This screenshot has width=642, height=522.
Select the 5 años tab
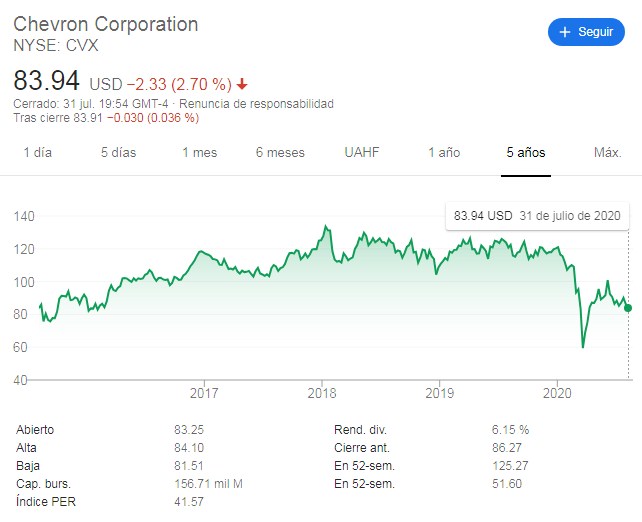coord(525,153)
